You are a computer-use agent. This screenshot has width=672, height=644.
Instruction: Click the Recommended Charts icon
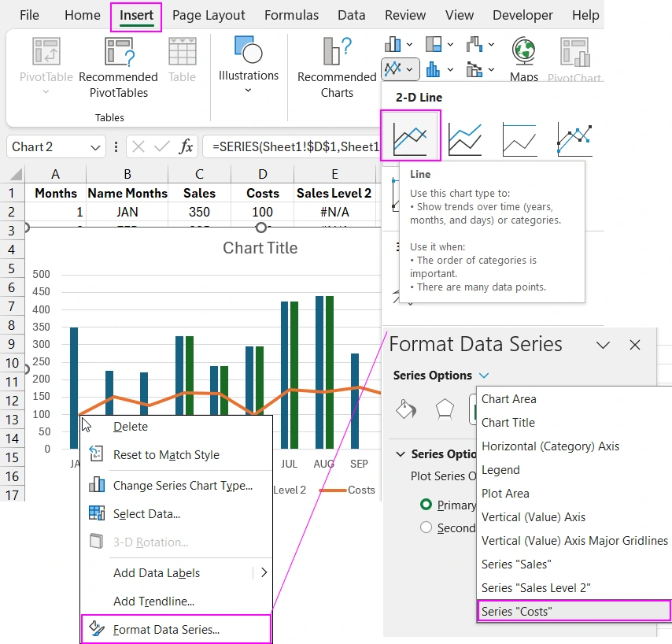[x=337, y=52]
